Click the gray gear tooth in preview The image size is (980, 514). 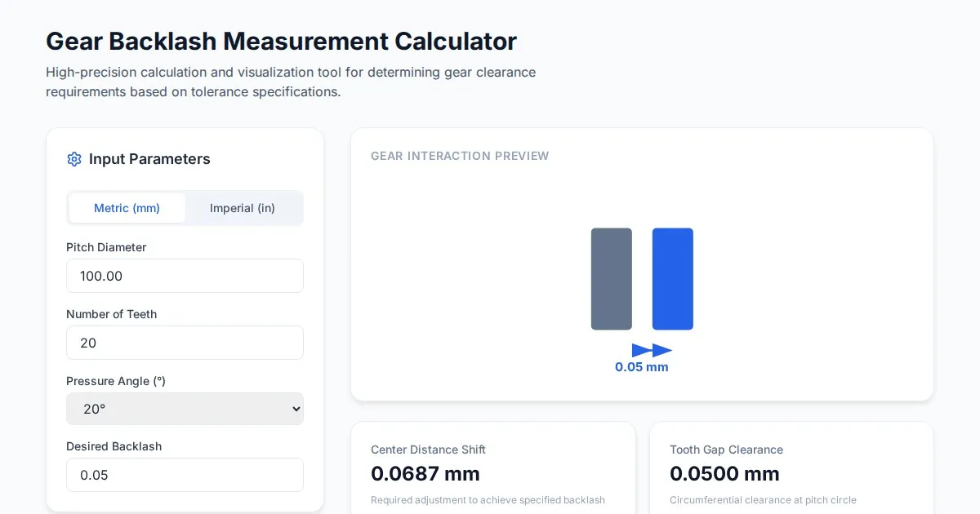[611, 279]
